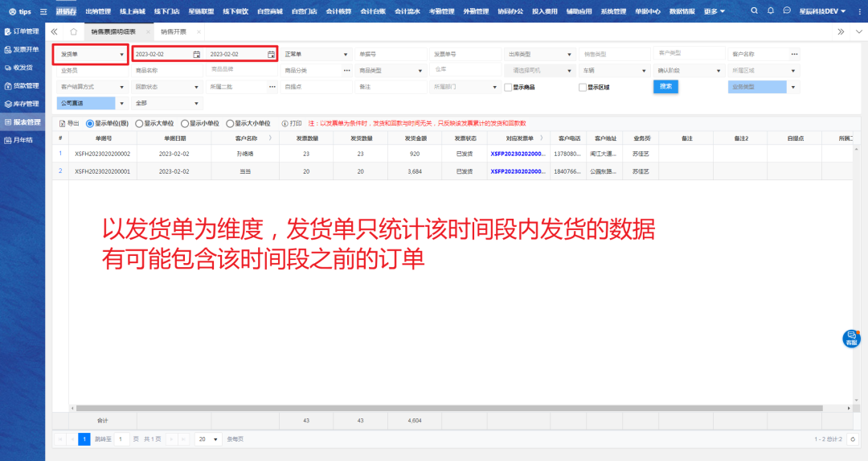
Task: Click the search magnifier icon in top bar
Action: tap(754, 11)
